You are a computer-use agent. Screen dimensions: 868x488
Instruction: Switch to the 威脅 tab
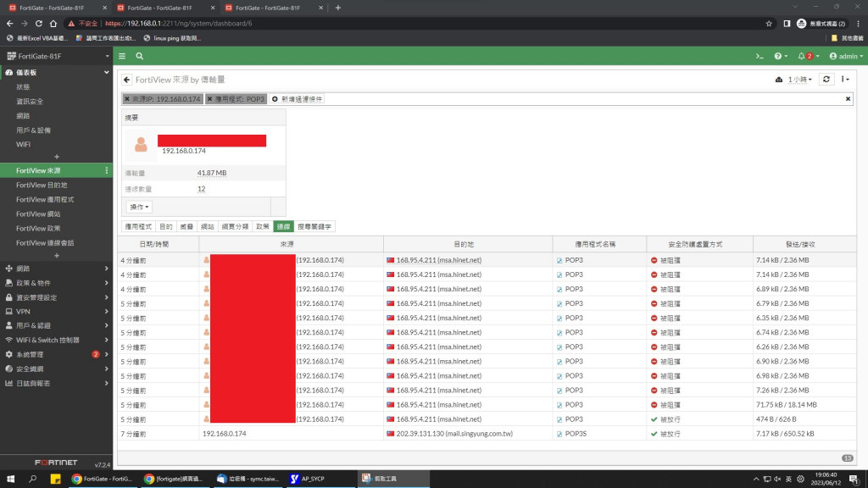point(186,226)
